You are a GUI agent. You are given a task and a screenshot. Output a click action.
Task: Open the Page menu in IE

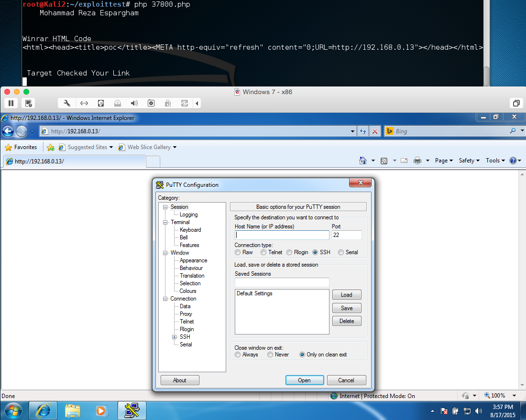[x=444, y=161]
